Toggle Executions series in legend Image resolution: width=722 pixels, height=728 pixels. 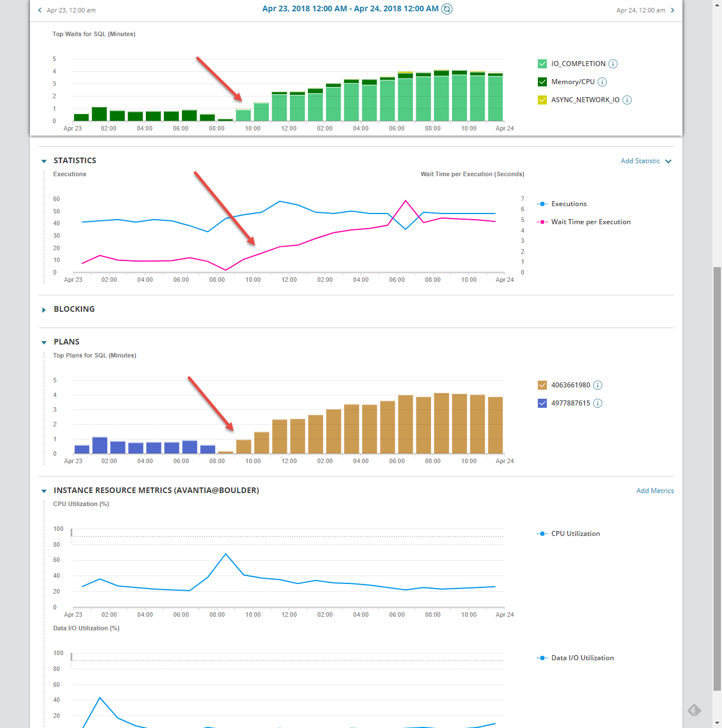coord(562,204)
